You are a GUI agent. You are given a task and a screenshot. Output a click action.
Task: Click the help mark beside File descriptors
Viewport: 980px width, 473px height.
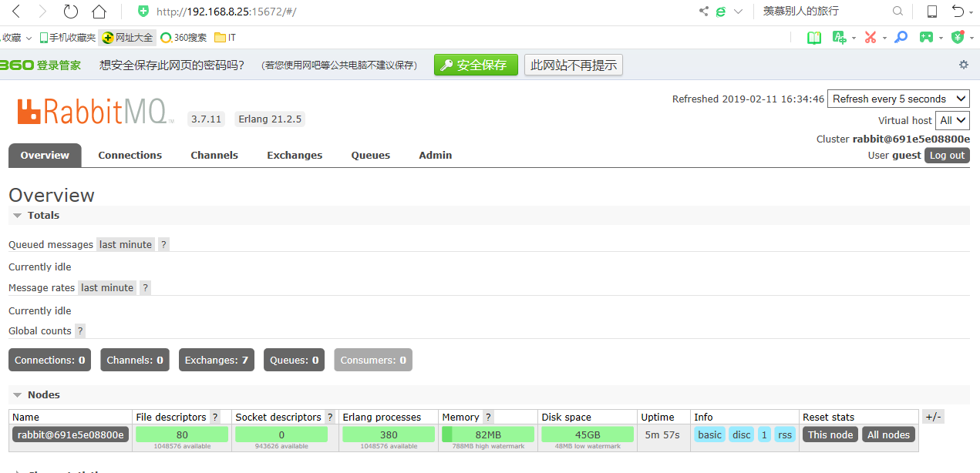click(x=215, y=417)
